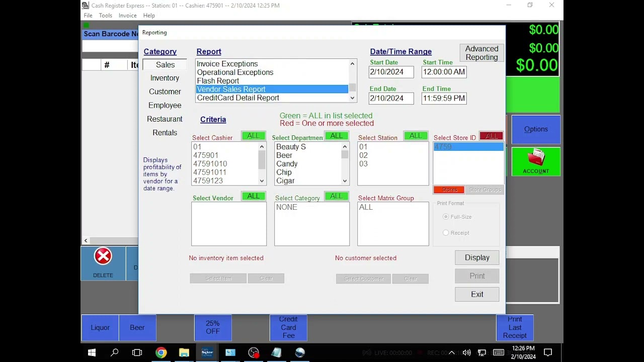Click the Start Date field
Image resolution: width=644 pixels, height=362 pixels.
tap(391, 72)
